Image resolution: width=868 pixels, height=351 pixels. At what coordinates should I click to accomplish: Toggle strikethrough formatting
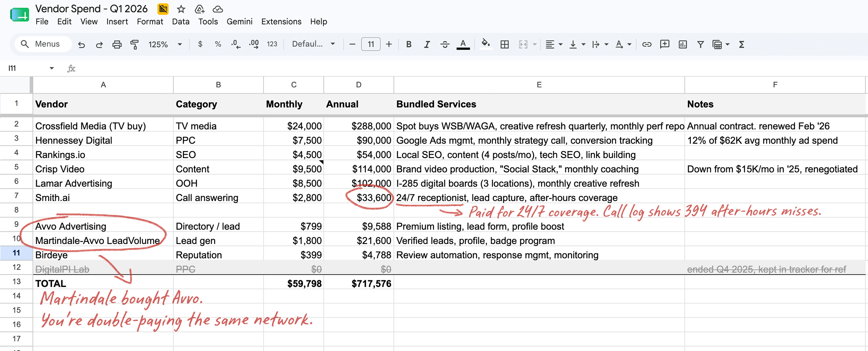445,44
